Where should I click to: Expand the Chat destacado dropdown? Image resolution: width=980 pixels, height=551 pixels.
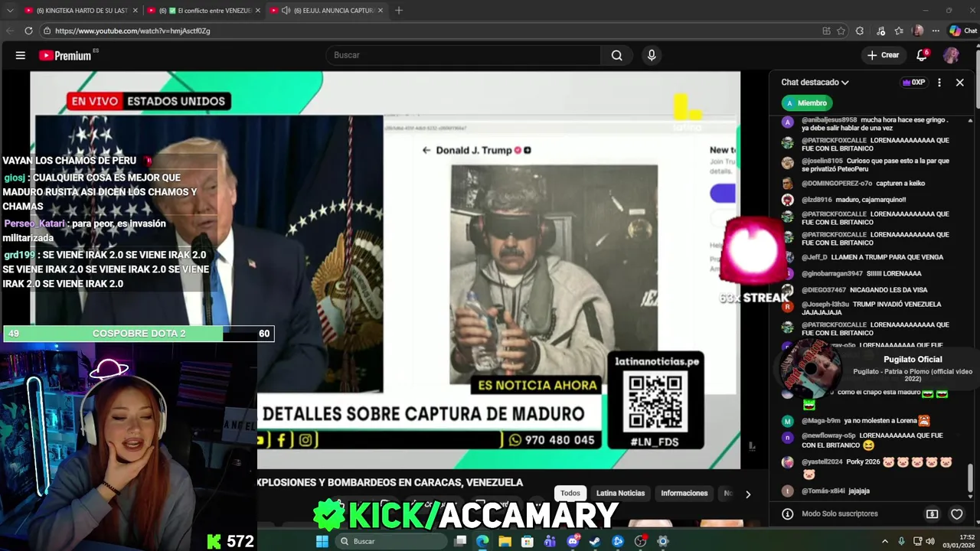tap(815, 82)
